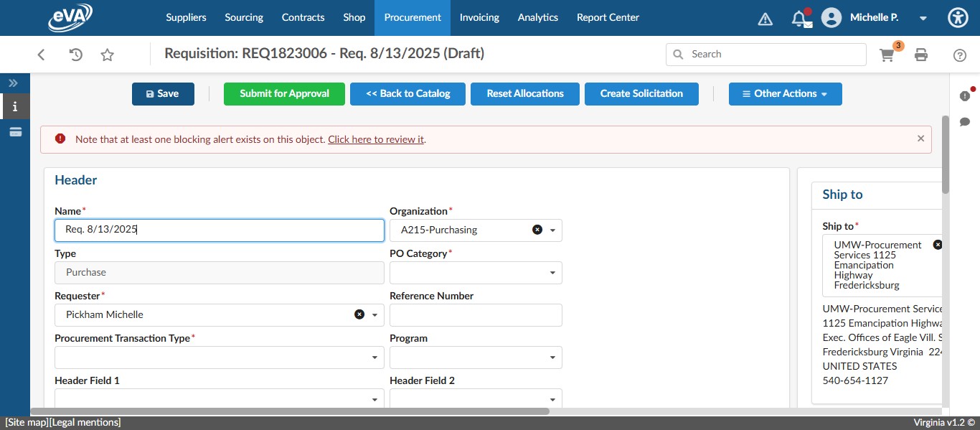Expand the left sidebar with the double chevron
Viewport: 980px width, 430px height.
click(13, 83)
